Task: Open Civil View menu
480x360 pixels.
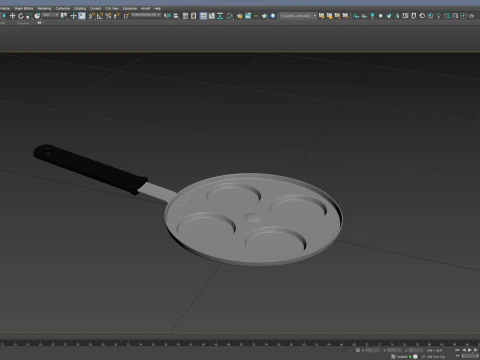Action: 112,8
